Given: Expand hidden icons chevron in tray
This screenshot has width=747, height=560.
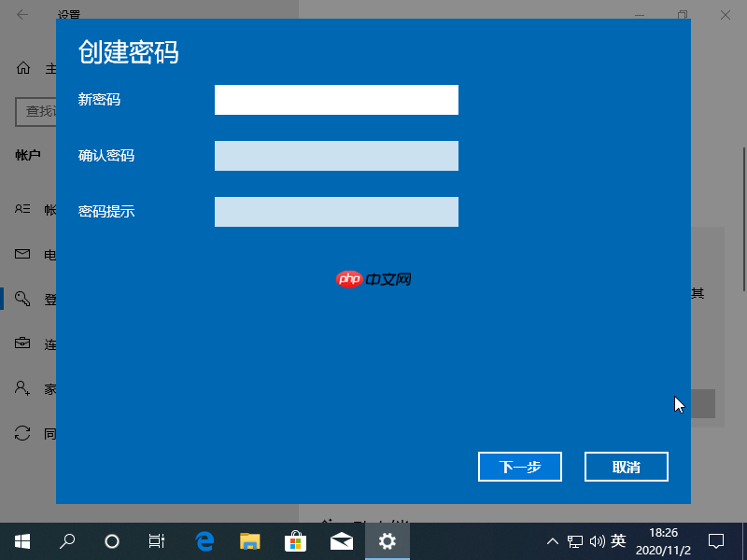Looking at the screenshot, I should [553, 540].
